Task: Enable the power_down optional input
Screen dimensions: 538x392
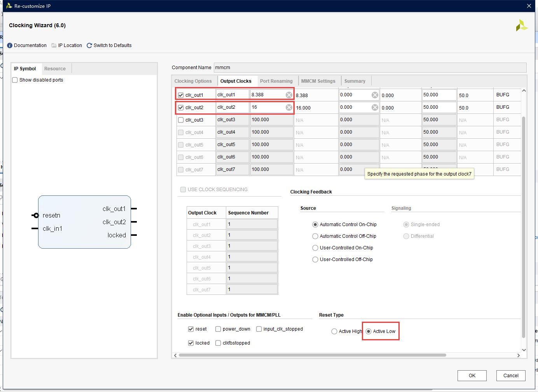Action: 218,329
